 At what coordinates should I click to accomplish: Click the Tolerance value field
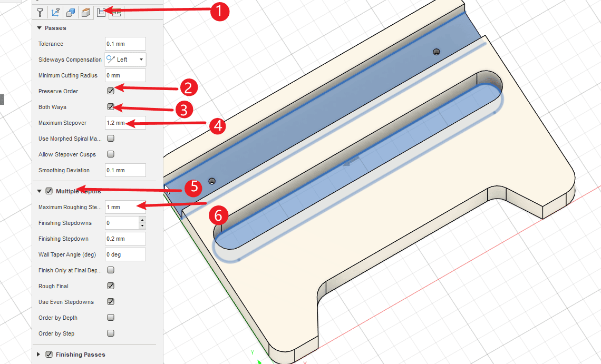click(x=125, y=44)
